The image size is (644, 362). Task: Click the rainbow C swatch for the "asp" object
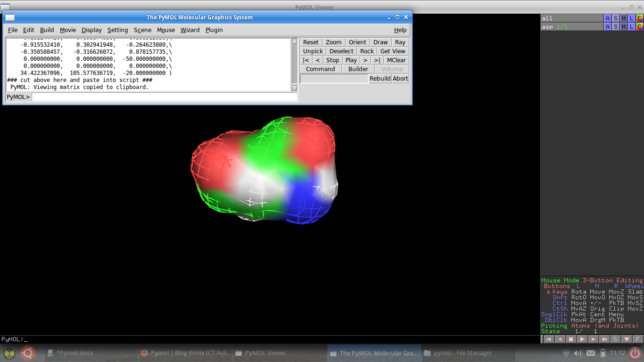[x=639, y=26]
